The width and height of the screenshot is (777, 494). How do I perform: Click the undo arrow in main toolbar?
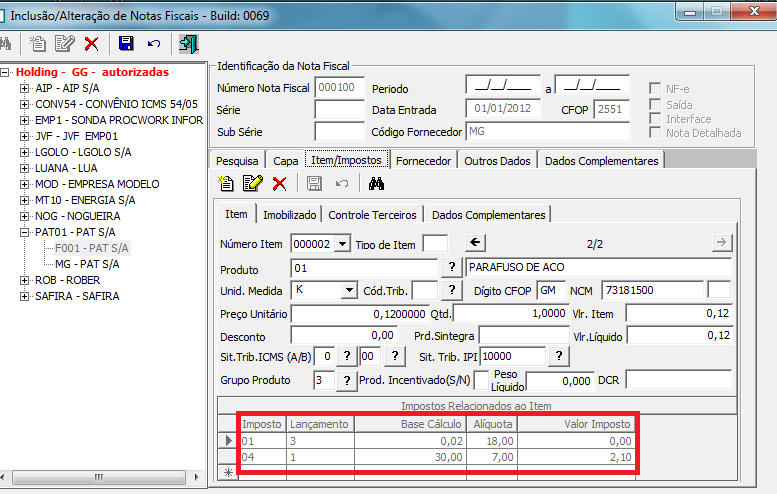(x=153, y=43)
